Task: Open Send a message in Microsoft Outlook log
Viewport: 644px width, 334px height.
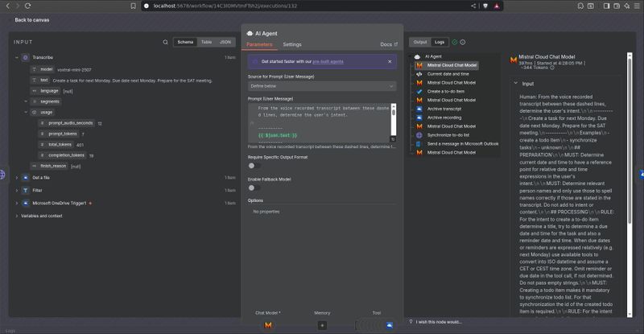Action: click(463, 143)
